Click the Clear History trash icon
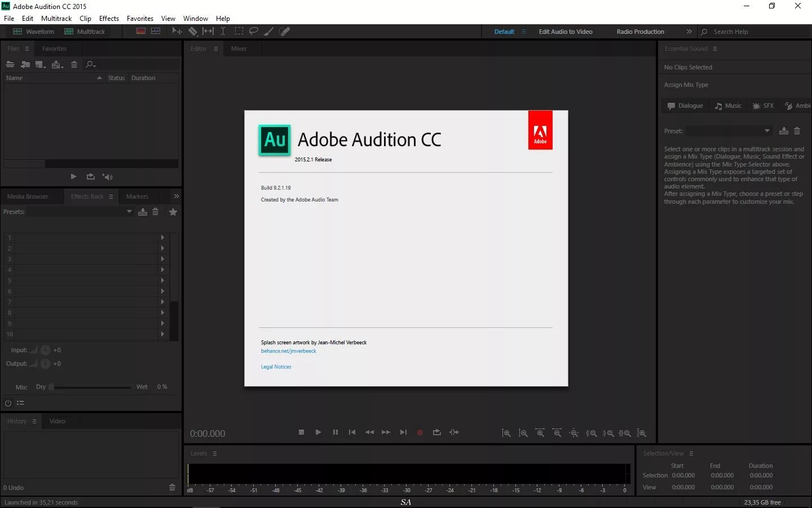 coord(172,487)
